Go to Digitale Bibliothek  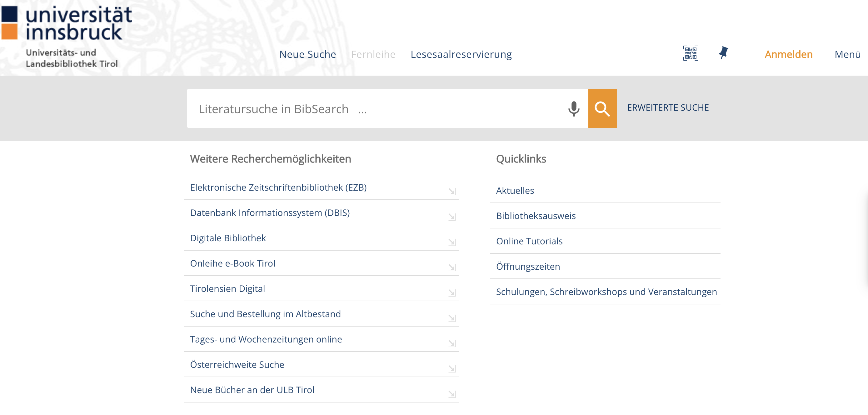click(228, 238)
